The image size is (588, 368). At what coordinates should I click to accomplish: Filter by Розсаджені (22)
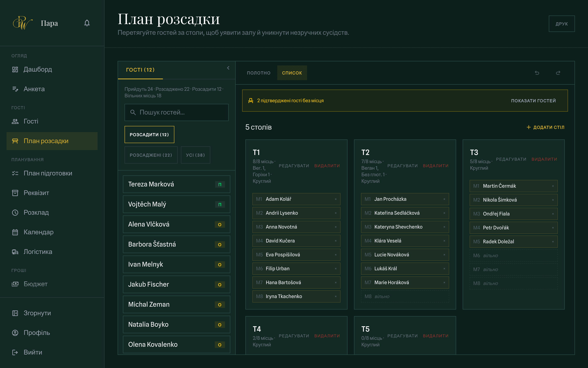point(151,155)
